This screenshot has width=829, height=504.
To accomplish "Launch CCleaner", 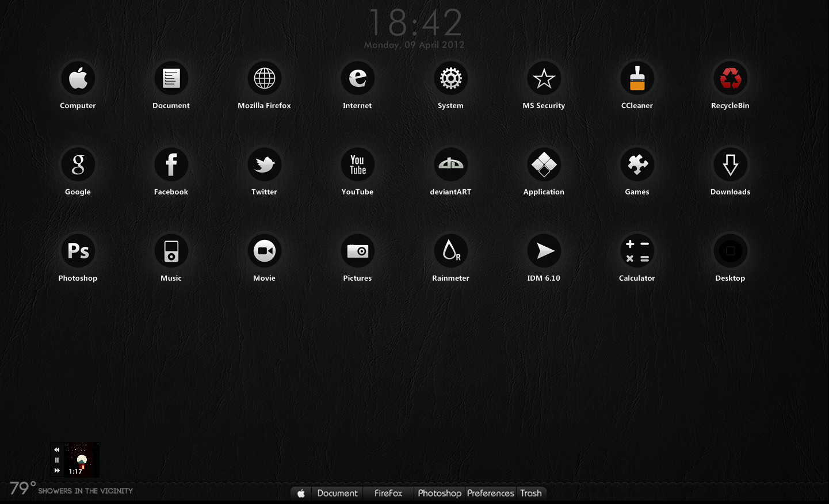I will point(637,78).
